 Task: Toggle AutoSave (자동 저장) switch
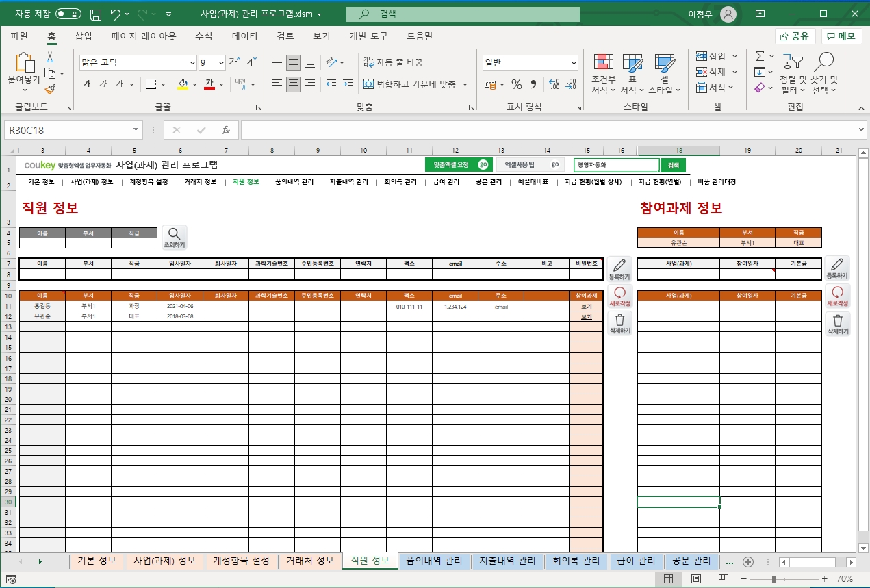pyautogui.click(x=68, y=14)
